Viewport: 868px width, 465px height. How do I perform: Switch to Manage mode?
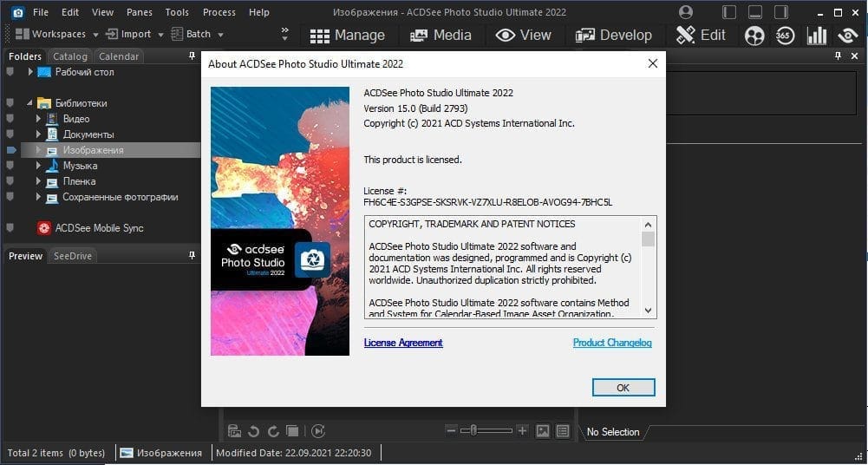(347, 36)
